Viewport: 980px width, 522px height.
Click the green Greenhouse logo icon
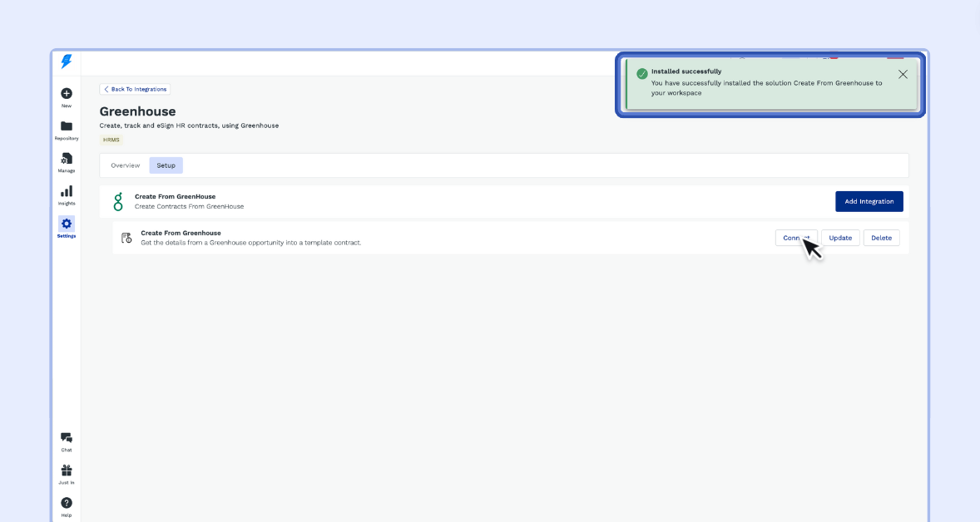[117, 202]
